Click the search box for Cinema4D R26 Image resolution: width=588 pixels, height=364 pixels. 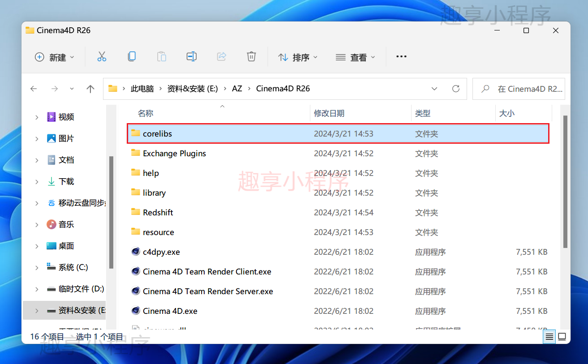click(519, 89)
